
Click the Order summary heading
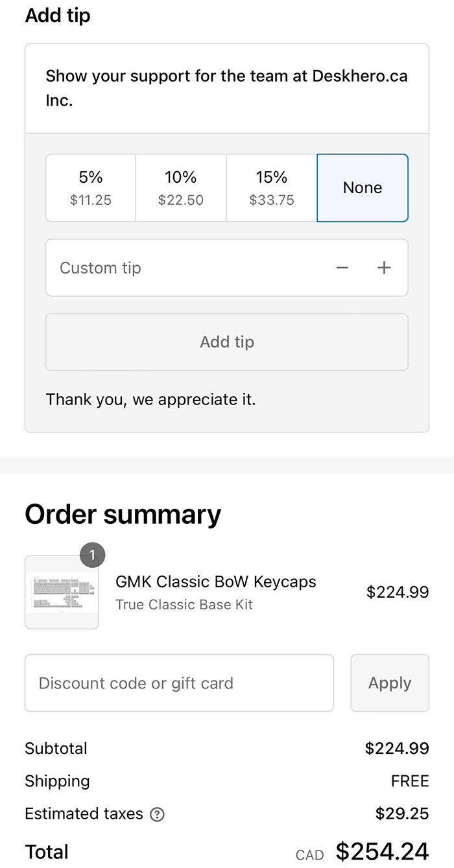tap(122, 513)
